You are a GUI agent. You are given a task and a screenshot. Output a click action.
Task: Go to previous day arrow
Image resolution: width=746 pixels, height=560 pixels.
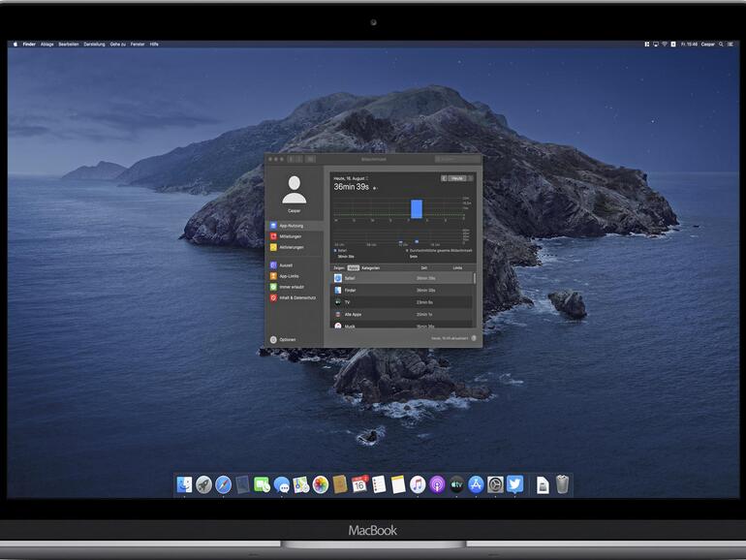pyautogui.click(x=444, y=178)
